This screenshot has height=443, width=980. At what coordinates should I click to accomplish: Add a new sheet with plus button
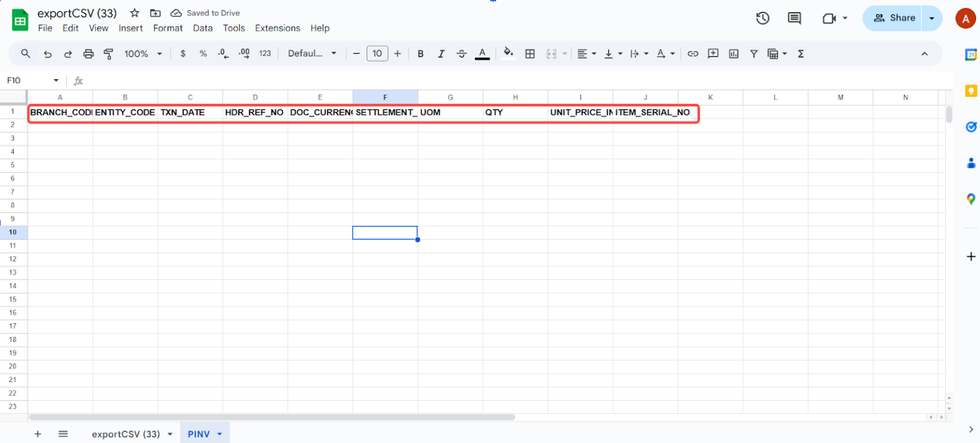pyautogui.click(x=38, y=434)
